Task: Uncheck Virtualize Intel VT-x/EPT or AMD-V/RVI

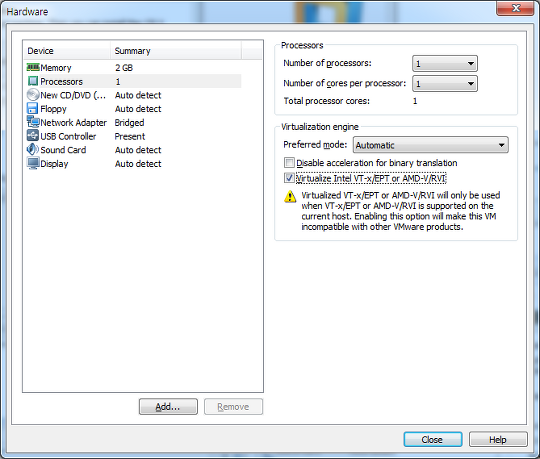Action: [289, 178]
